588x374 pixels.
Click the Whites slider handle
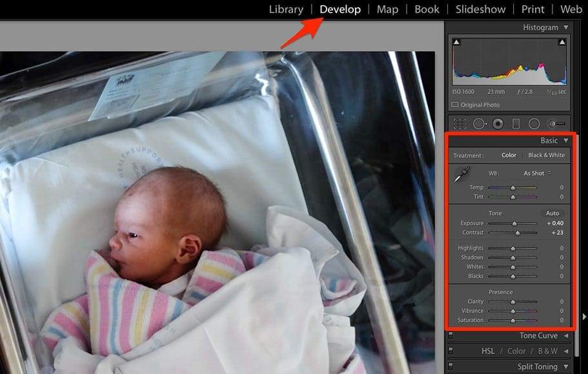click(513, 267)
